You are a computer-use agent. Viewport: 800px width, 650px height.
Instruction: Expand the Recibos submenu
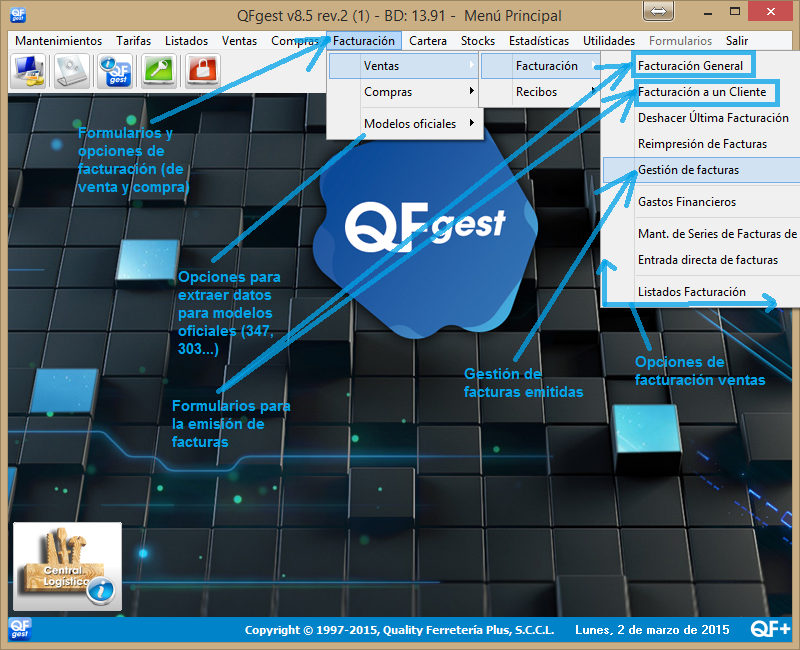(x=540, y=92)
